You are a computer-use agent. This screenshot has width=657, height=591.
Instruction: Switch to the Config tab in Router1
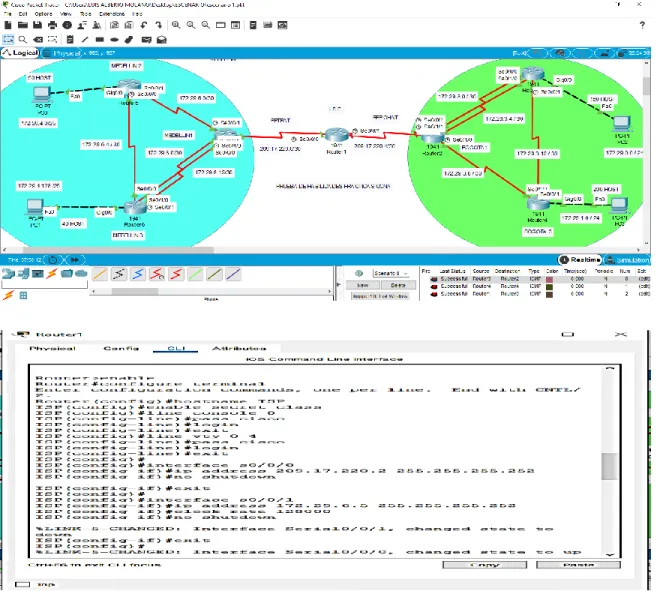(x=121, y=348)
